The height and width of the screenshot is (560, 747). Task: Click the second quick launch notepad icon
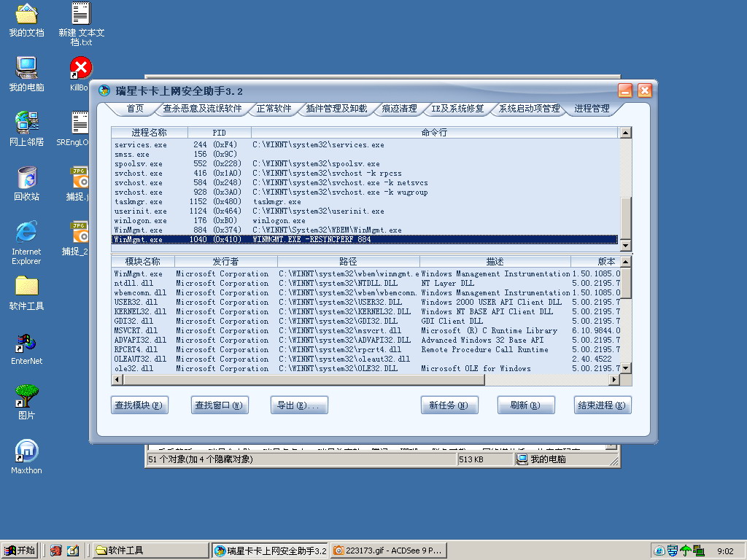pos(73,551)
